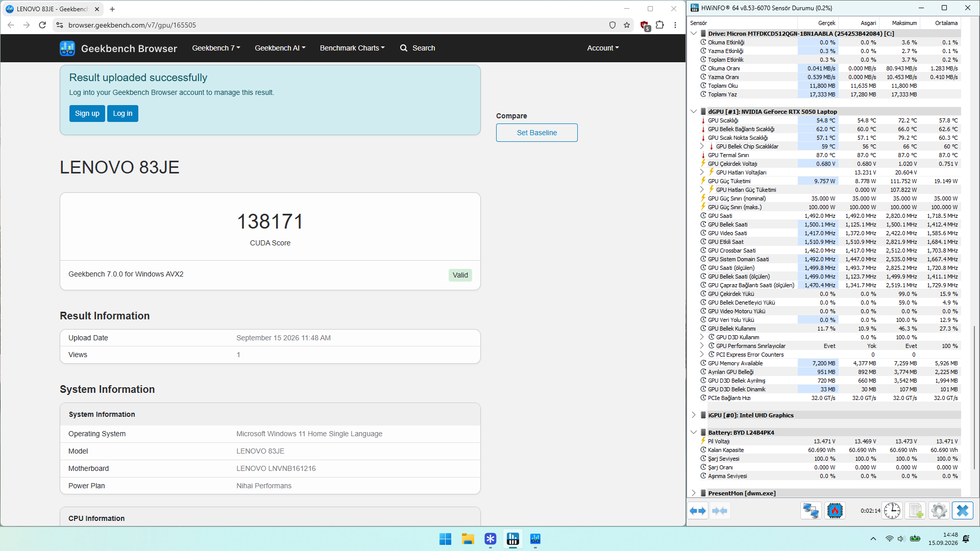Open the site information icon beside the URL
The image size is (980, 551).
60,25
